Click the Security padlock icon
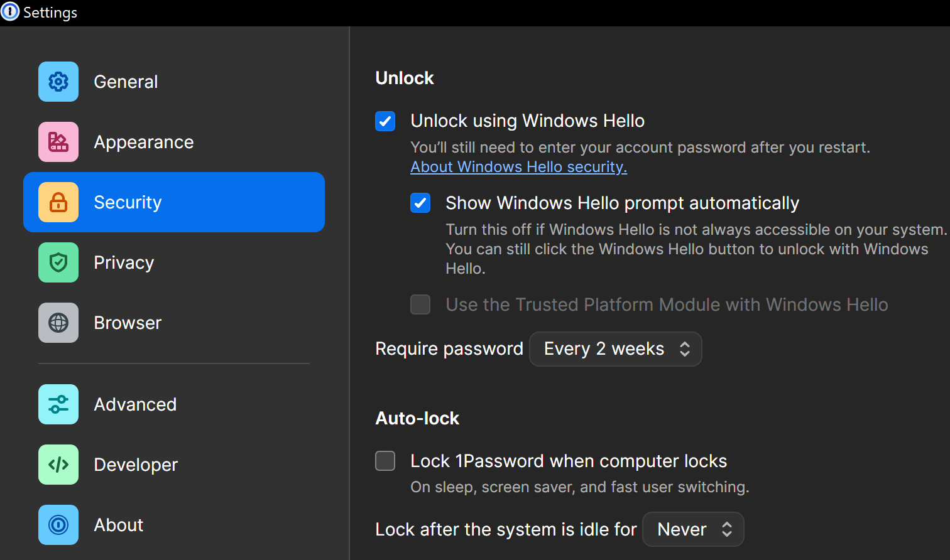This screenshot has width=950, height=560. [x=58, y=202]
